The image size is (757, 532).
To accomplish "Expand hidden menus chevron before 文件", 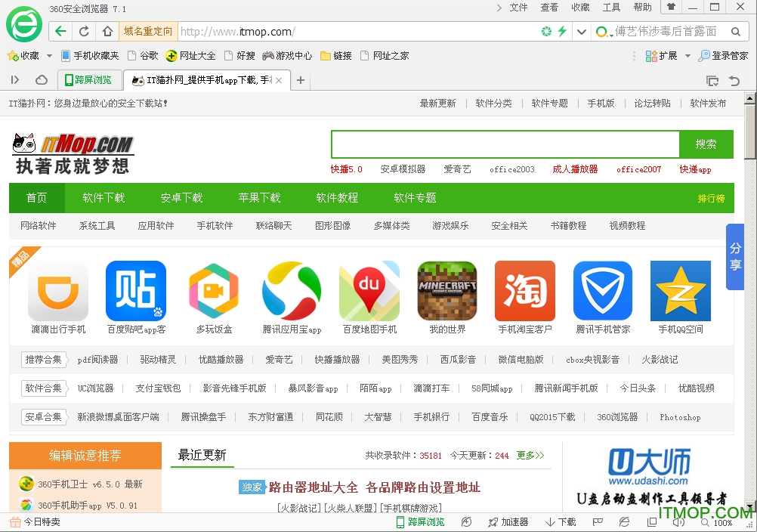I will tap(499, 8).
